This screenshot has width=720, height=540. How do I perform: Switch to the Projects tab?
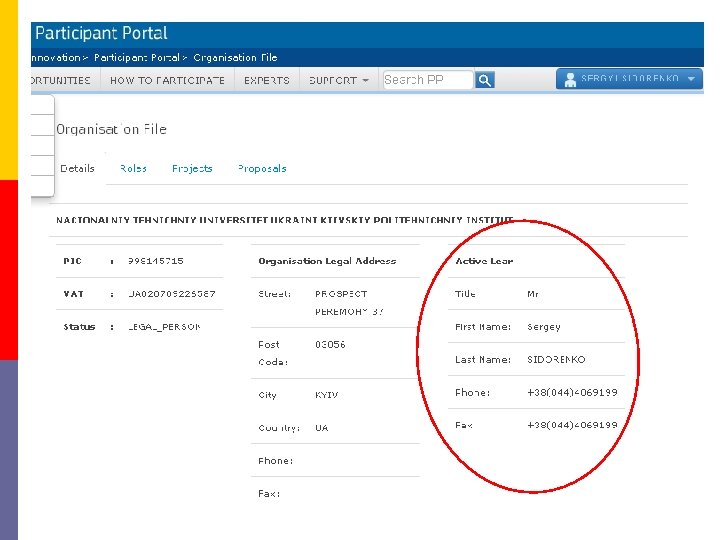192,169
